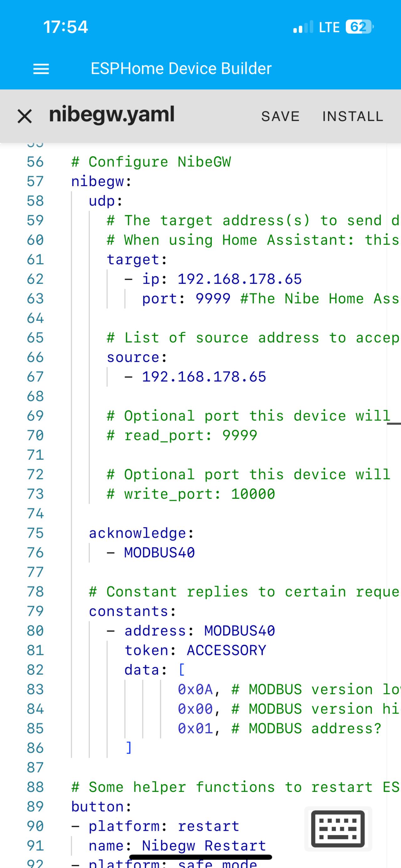The height and width of the screenshot is (868, 401).
Task: Close the nibegw.yaml editor
Action: click(x=25, y=116)
